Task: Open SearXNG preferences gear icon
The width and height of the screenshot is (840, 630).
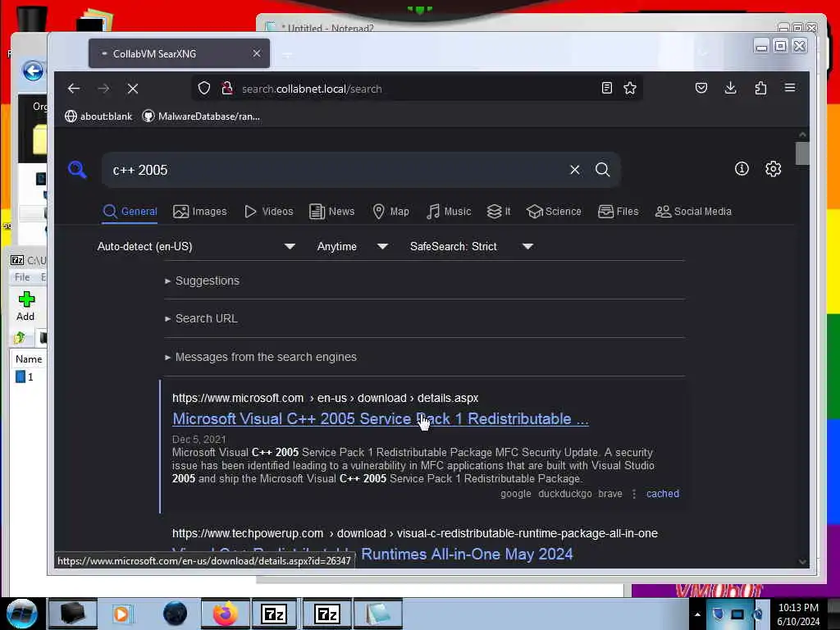Action: pyautogui.click(x=773, y=169)
